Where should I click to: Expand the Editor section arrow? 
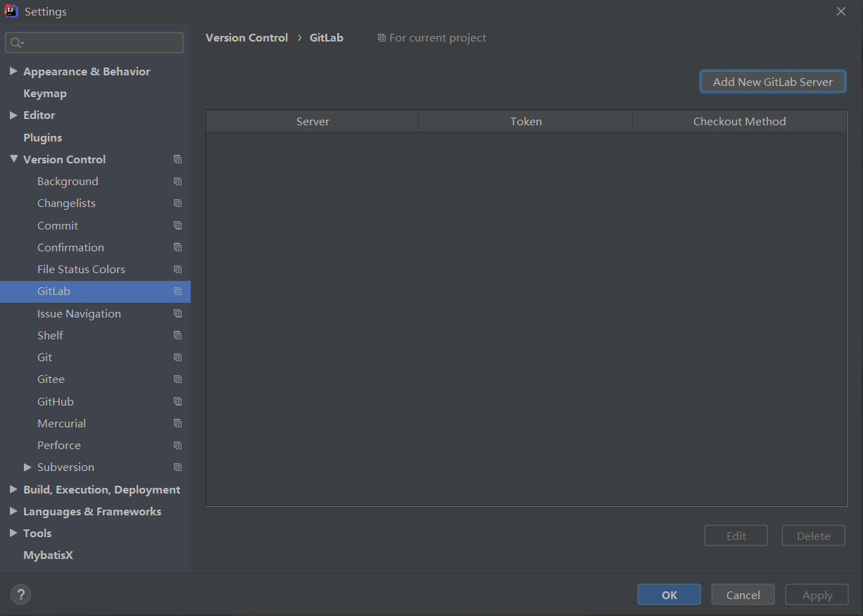pos(13,115)
